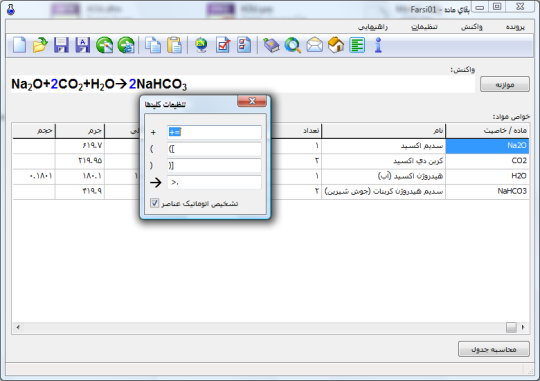Click the سدیم هیدروژن کربنات name cell
540x381 pixels.
[x=384, y=191]
